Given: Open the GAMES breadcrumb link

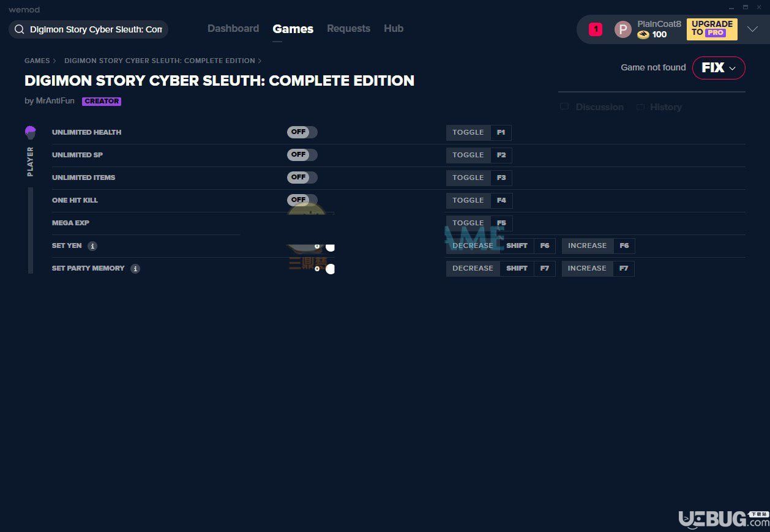Looking at the screenshot, I should point(37,61).
